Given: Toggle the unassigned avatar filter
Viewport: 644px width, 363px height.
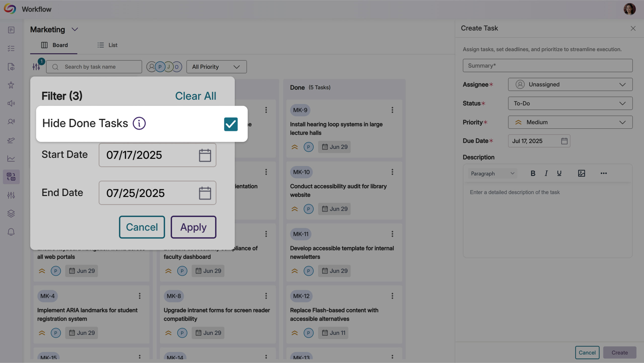Looking at the screenshot, I should 151,67.
